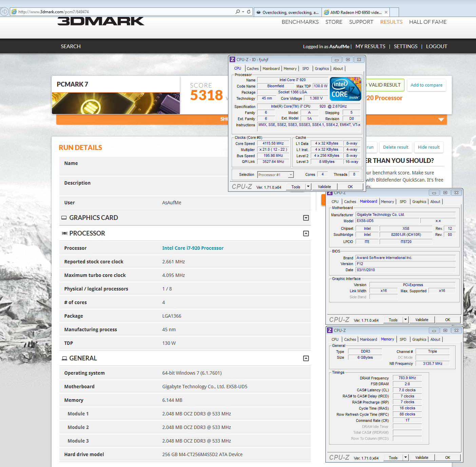Click the PCMark 7 banner thumbnail

point(116,103)
